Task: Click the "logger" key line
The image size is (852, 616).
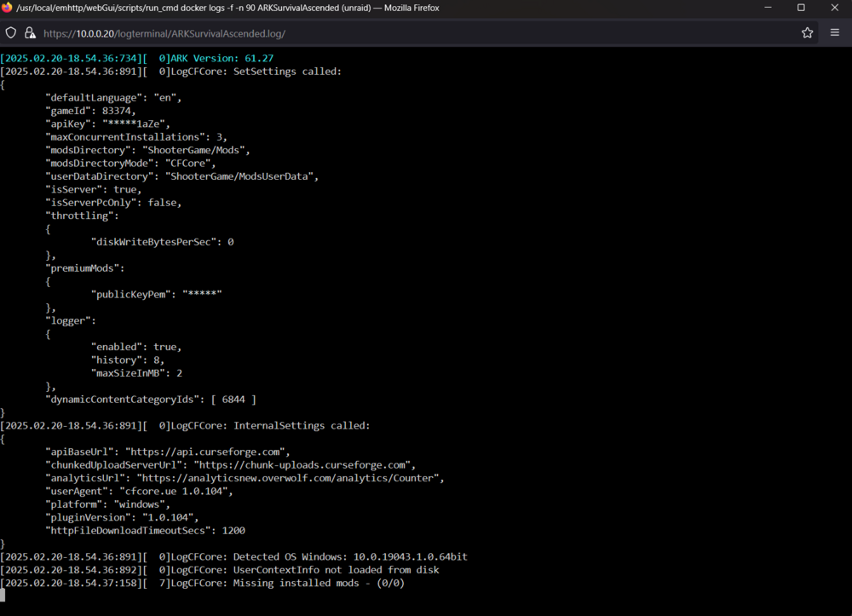Action: pos(71,320)
